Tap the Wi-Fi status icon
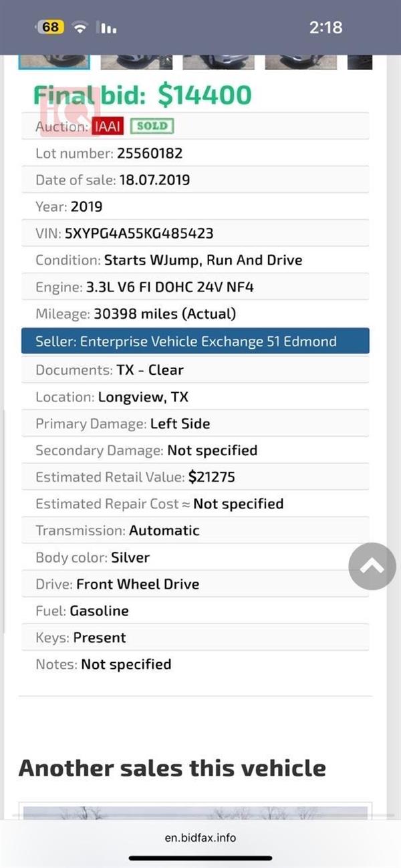This screenshot has height=868, width=401. pos(81,27)
